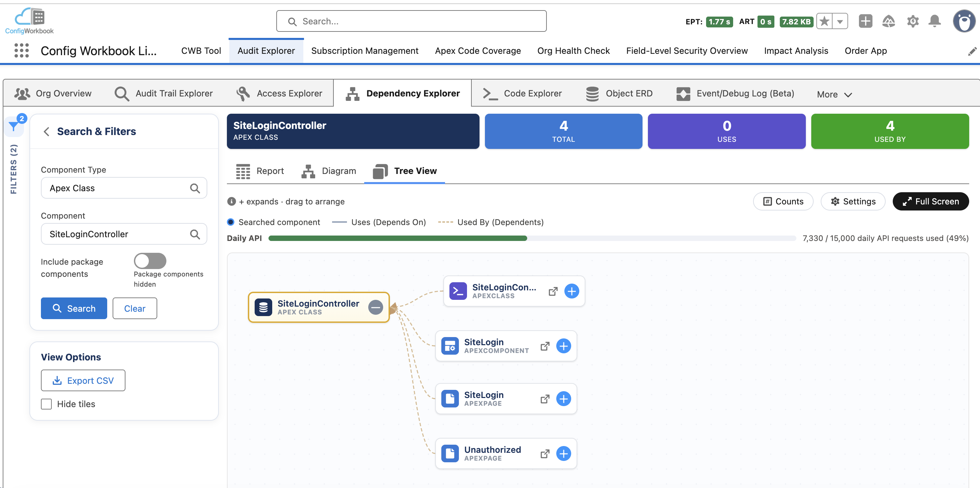Open the user profile avatar
The image size is (980, 488).
tap(964, 21)
